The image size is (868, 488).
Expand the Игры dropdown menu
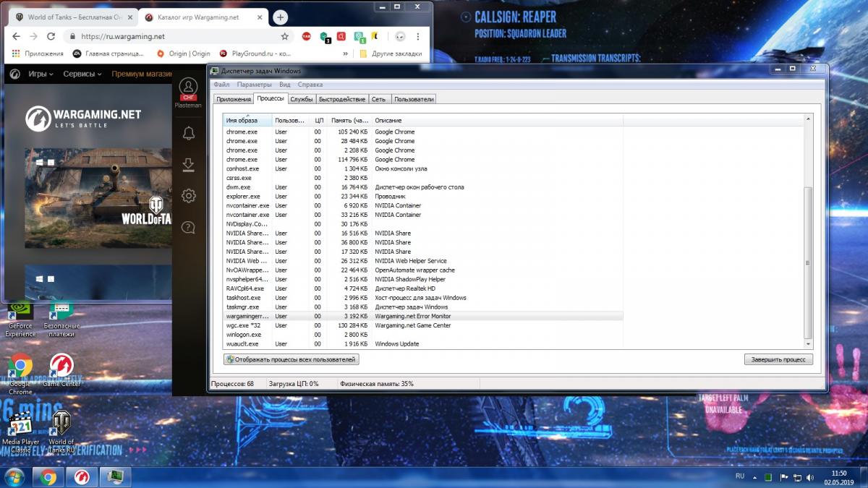[x=41, y=74]
